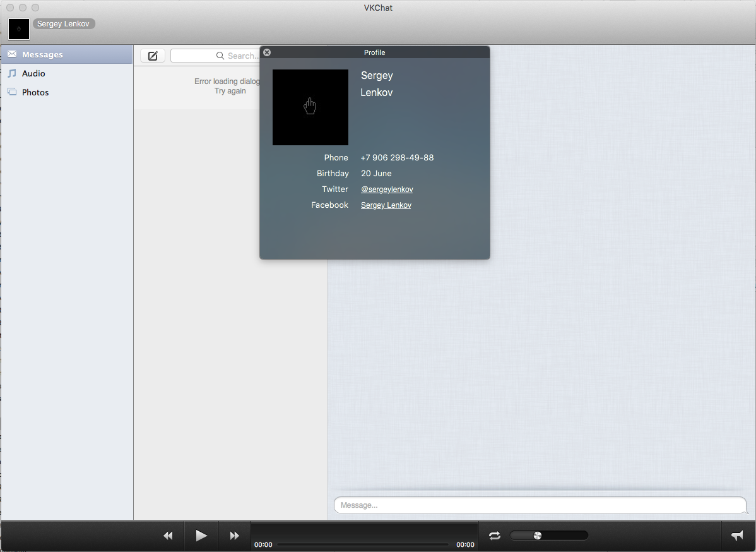756x552 pixels.
Task: Open the Photos section in sidebar
Action: tap(67, 92)
